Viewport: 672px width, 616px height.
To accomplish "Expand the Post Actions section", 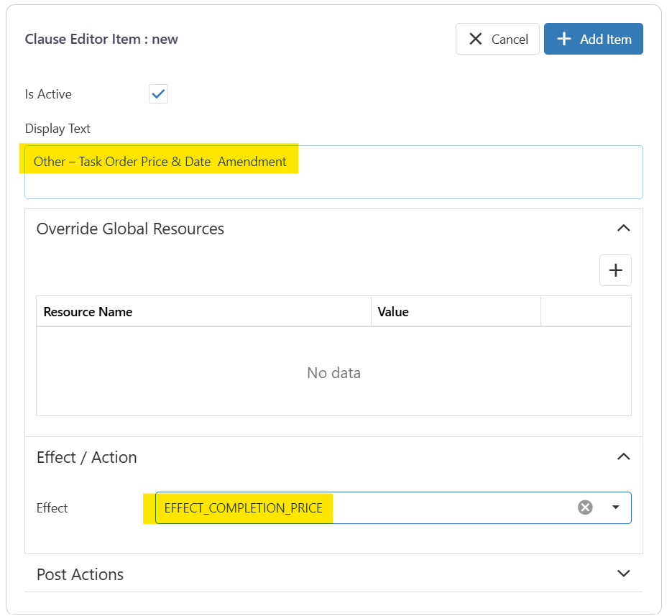I will (x=623, y=574).
